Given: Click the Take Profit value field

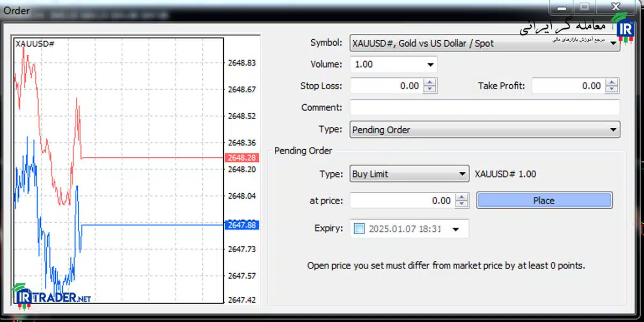Looking at the screenshot, I should [569, 86].
